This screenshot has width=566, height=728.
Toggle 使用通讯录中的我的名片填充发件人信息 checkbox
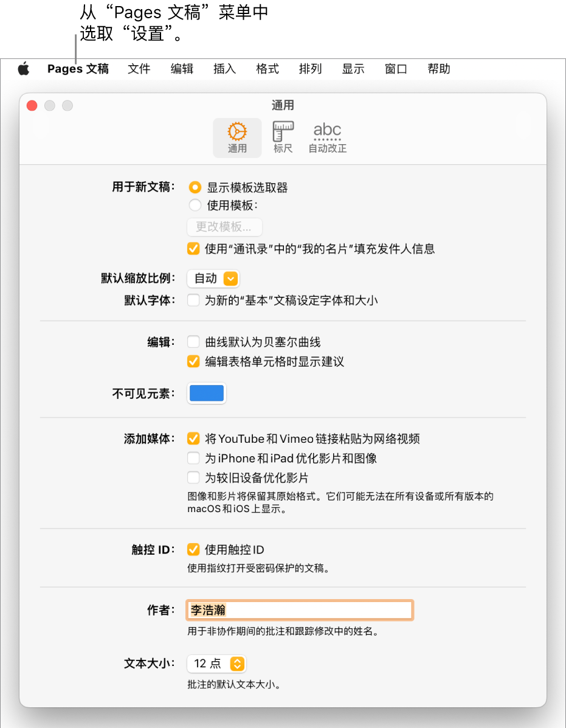(193, 249)
